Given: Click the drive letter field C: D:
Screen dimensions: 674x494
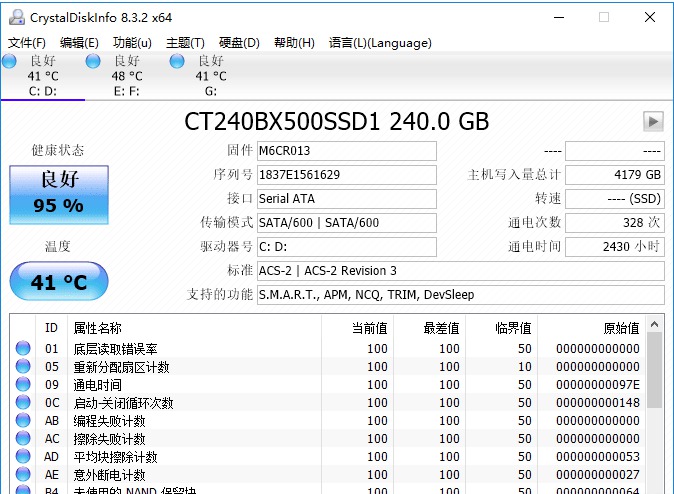Looking at the screenshot, I should pos(347,247).
